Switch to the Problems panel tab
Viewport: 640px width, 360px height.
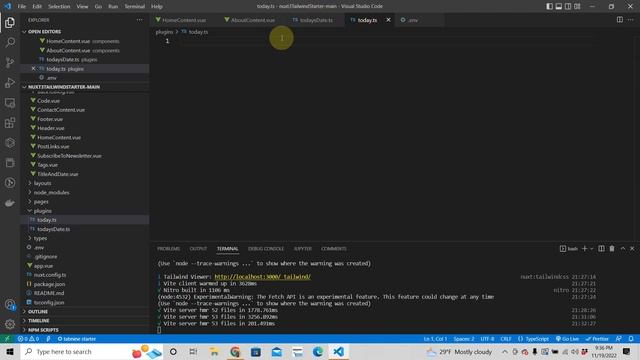click(168, 249)
